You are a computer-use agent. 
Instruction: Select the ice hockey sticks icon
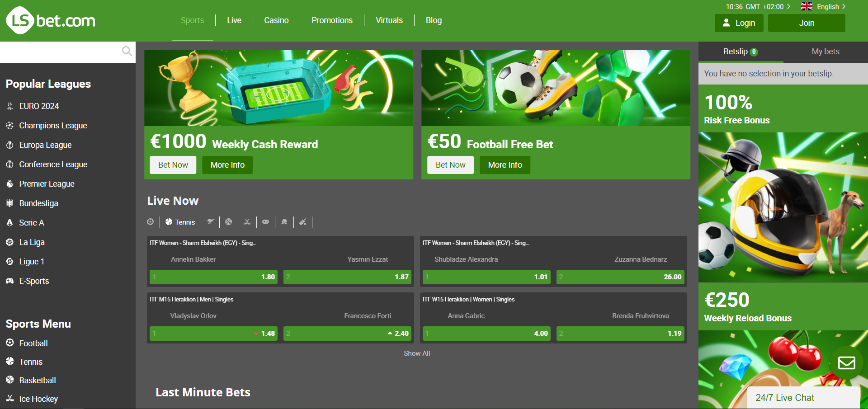point(247,222)
